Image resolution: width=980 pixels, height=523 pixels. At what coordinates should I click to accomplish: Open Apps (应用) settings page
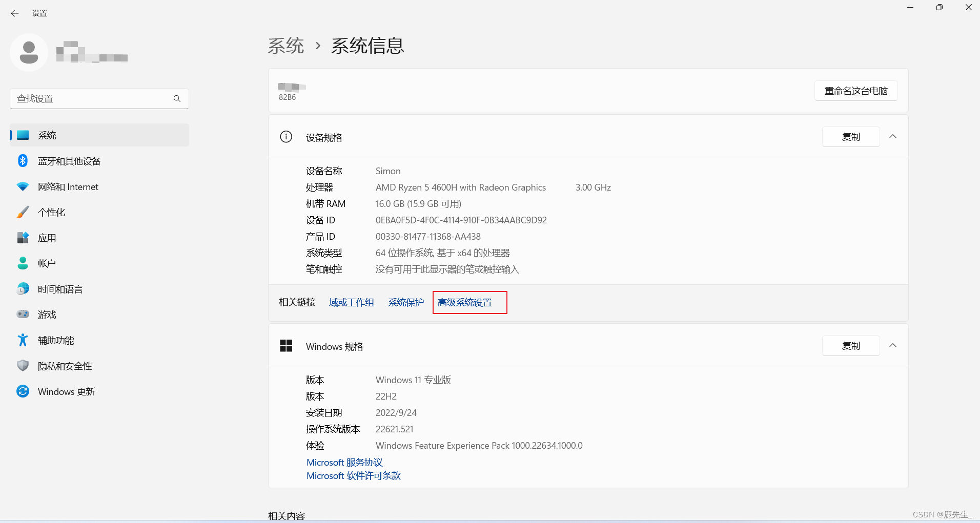coord(47,238)
